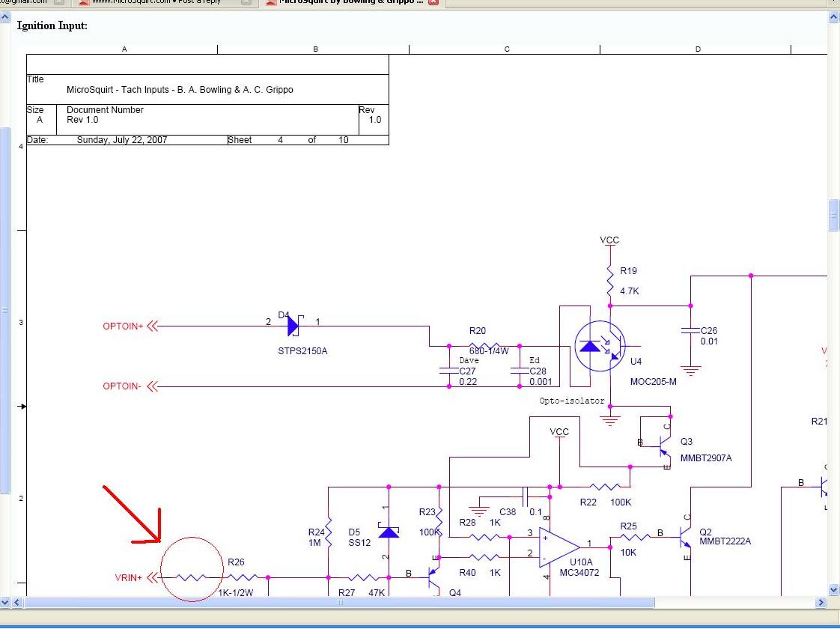Click the C26 capacitor symbol
This screenshot has height=629, width=840.
(x=690, y=330)
